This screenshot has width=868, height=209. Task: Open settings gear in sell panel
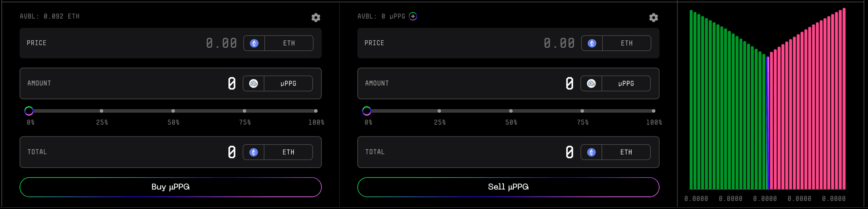[x=654, y=17]
